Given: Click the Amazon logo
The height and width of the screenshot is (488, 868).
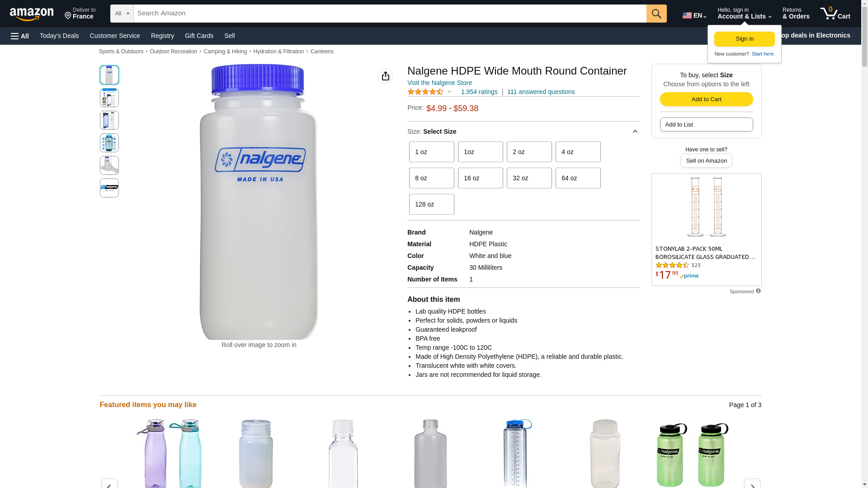Looking at the screenshot, I should pos(32,14).
